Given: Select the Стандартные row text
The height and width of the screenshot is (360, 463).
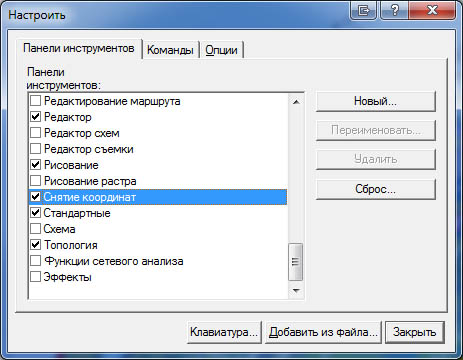Looking at the screenshot, I should pyautogui.click(x=77, y=213).
